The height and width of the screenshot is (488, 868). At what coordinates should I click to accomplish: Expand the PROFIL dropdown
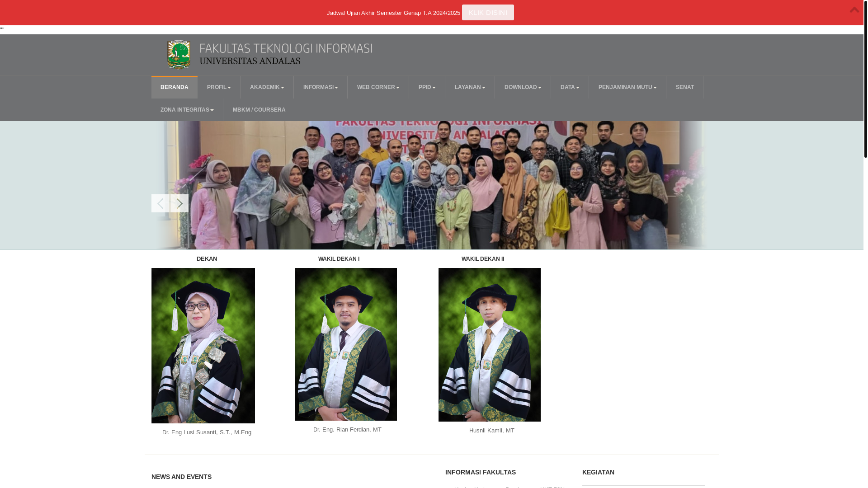tap(219, 87)
